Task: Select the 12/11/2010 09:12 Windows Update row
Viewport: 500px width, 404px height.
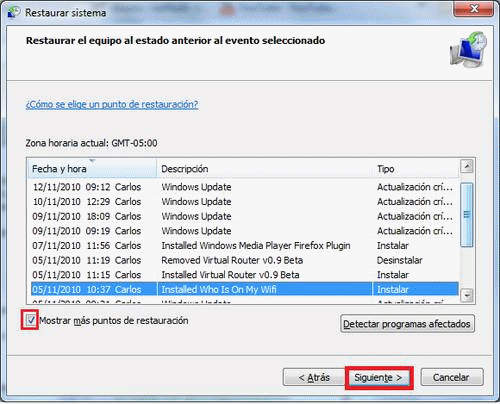Action: 245,187
